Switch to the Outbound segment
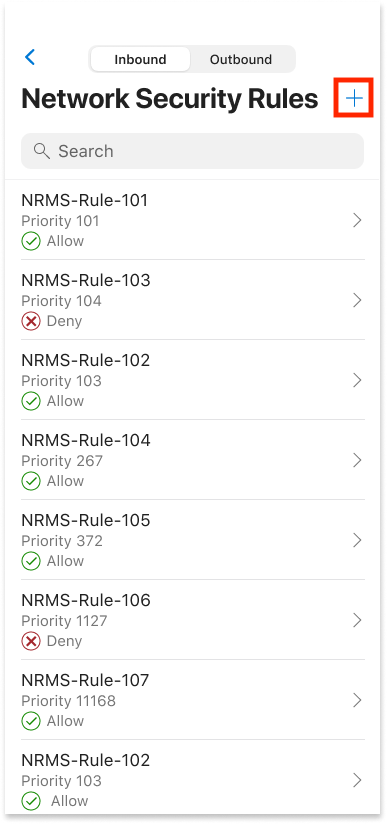Viewport: 387px width, 824px height. tap(241, 59)
